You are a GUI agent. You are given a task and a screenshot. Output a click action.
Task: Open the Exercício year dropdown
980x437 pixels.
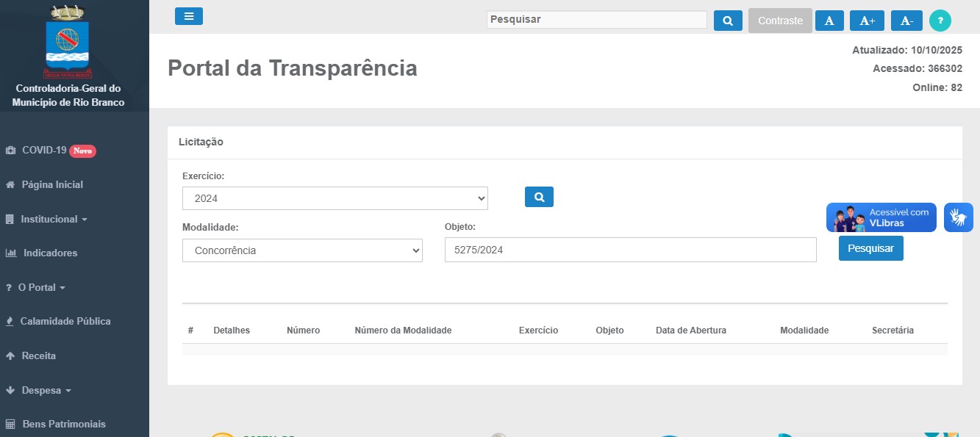[x=335, y=198]
